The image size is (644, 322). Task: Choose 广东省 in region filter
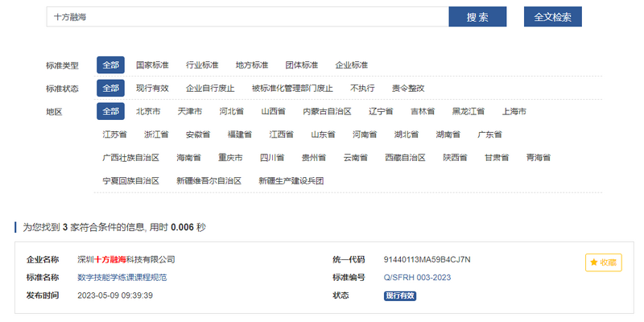[x=489, y=134]
